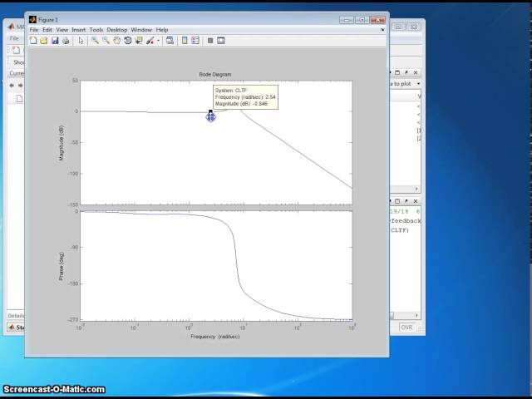The image size is (532, 399).
Task: Maximize the MATLAB main window
Action: (x=399, y=27)
